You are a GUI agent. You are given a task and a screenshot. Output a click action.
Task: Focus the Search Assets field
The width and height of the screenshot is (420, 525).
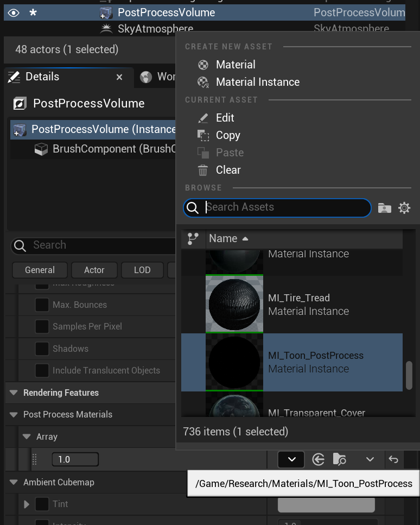[x=277, y=207]
